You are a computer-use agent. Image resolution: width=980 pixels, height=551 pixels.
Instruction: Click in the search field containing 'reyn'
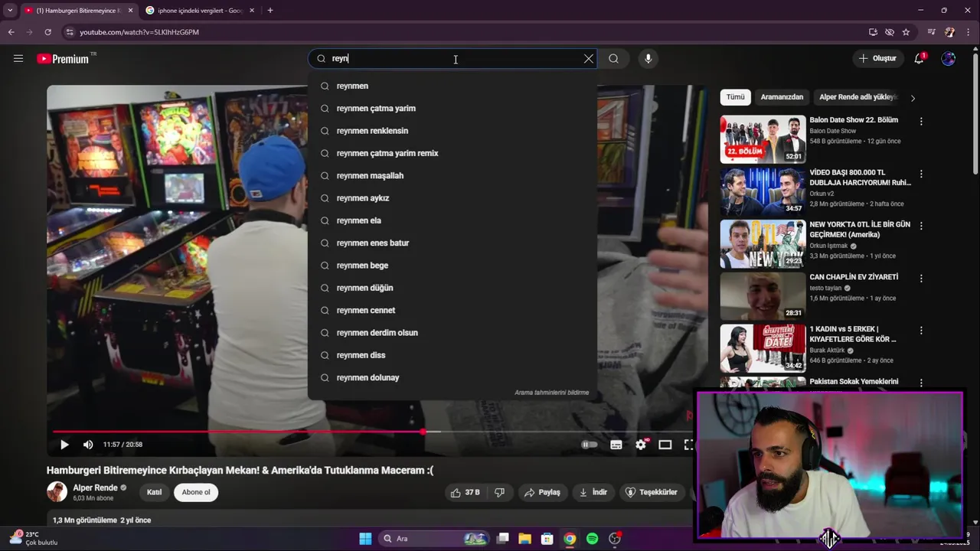point(452,58)
